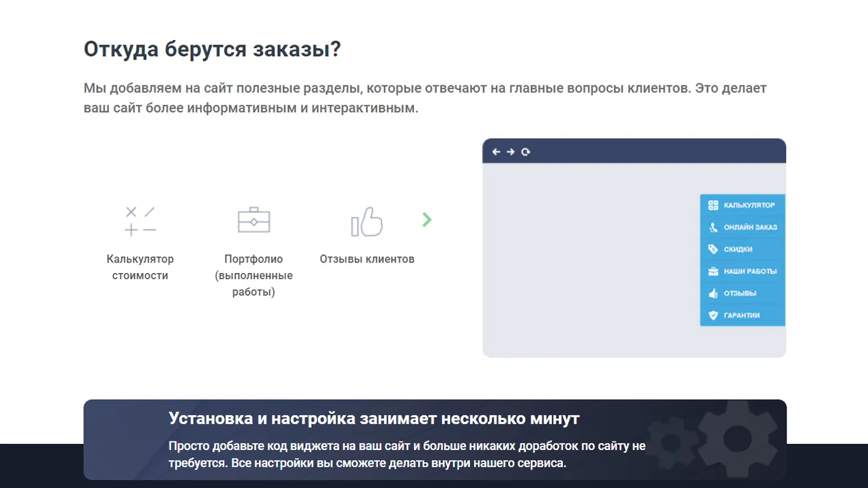Click the thumbs-up reviews icon
868x488 pixels.
(x=367, y=221)
